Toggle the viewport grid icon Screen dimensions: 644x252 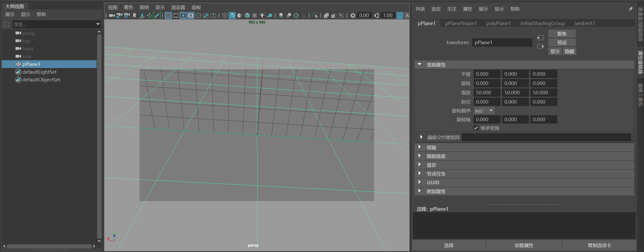point(168,16)
